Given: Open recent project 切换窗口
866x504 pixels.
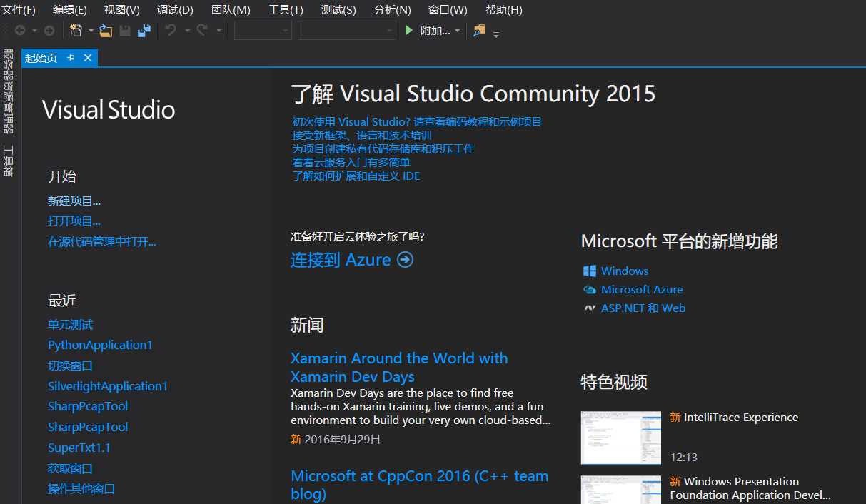Looking at the screenshot, I should click(x=70, y=366).
